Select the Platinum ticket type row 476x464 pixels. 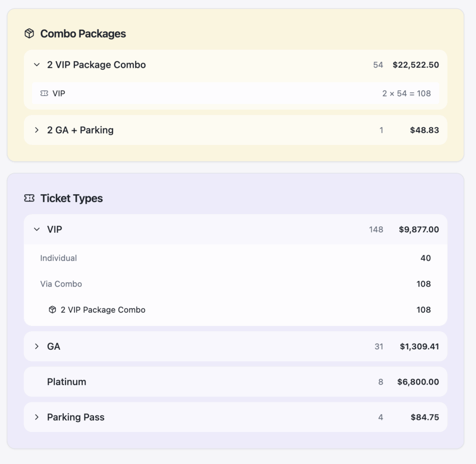pyautogui.click(x=66, y=382)
